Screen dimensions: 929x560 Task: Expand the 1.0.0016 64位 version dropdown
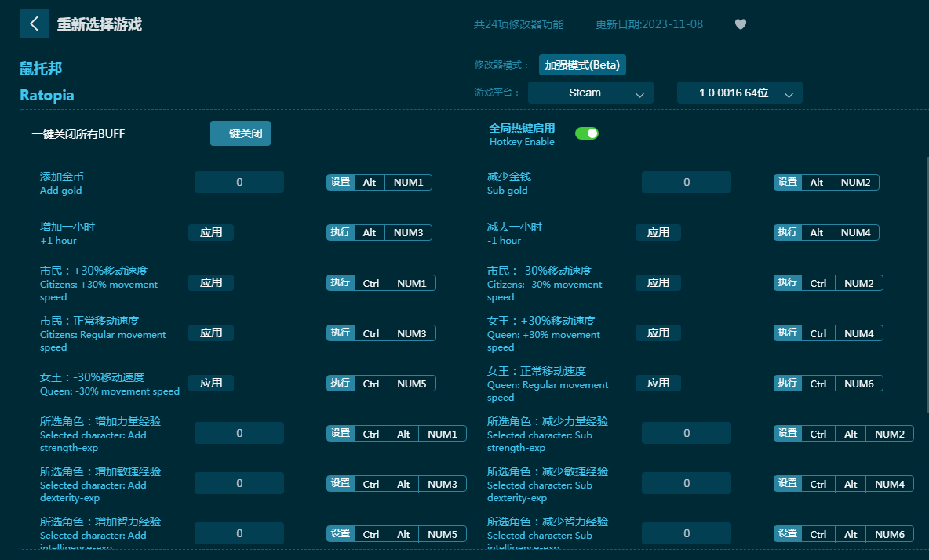point(739,93)
